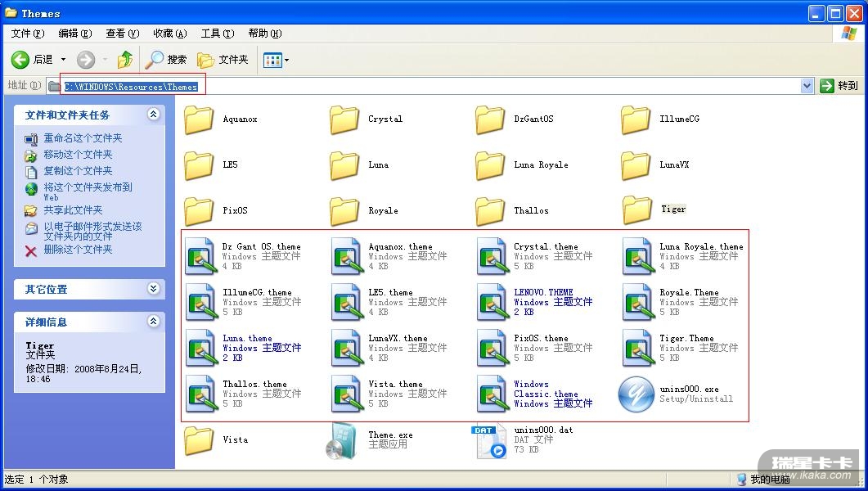The image size is (868, 491).
Task: Select the Thallos.theme file icon
Action: click(201, 394)
